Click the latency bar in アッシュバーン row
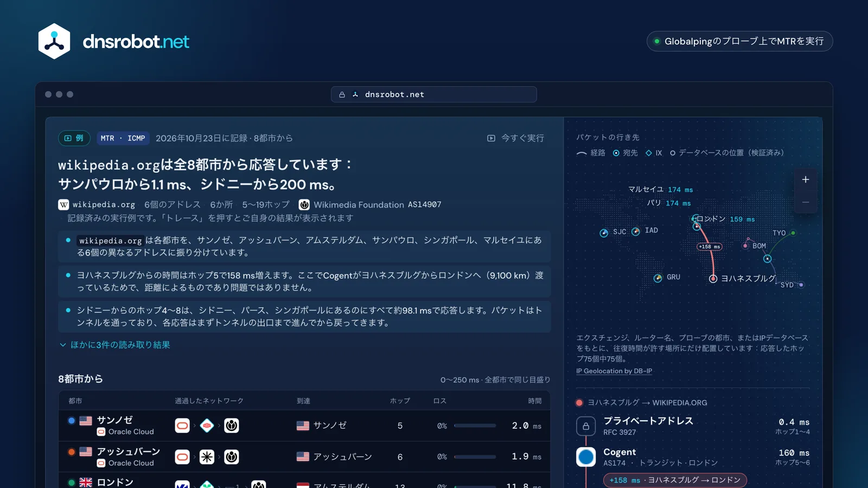Image resolution: width=868 pixels, height=488 pixels. pyautogui.click(x=475, y=457)
